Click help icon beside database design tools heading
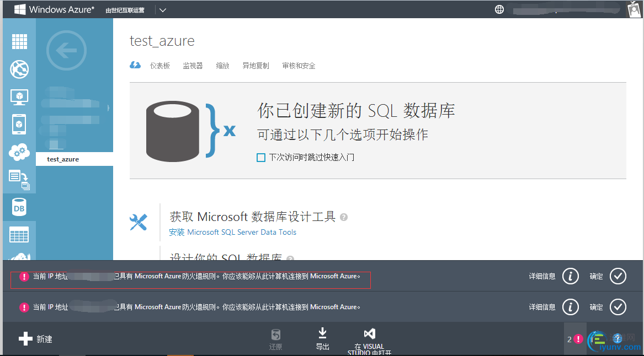Viewport: 644px width, 356px height. (344, 217)
